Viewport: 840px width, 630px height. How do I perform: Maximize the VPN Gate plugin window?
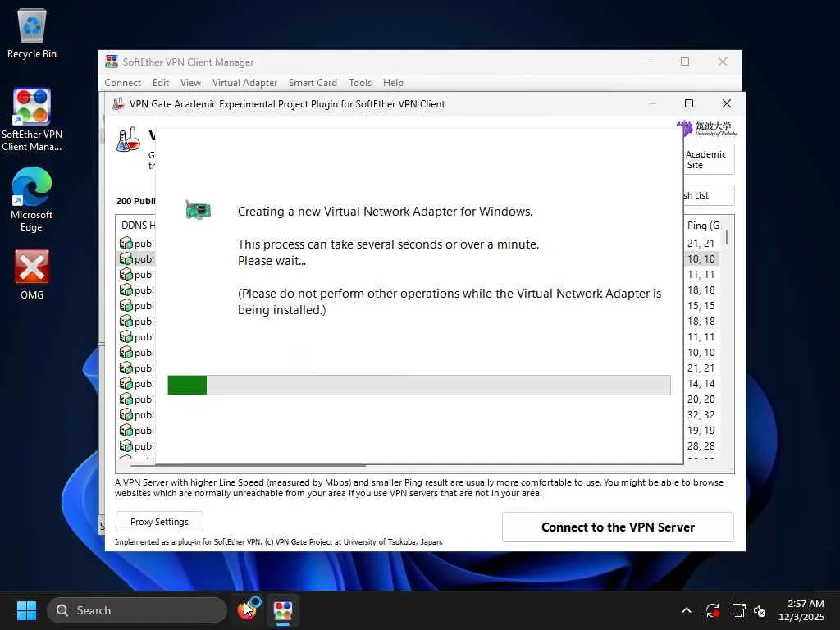[689, 103]
